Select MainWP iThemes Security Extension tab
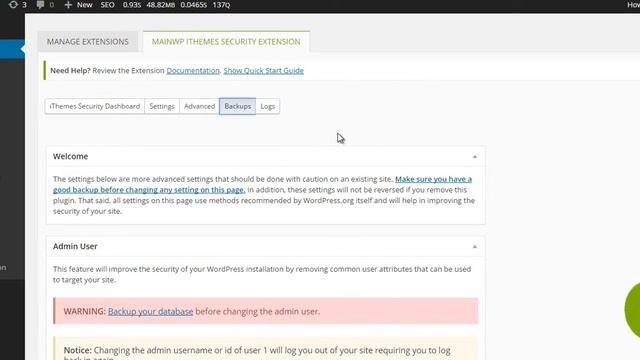Viewport: 640px width, 360px height. coord(226,42)
